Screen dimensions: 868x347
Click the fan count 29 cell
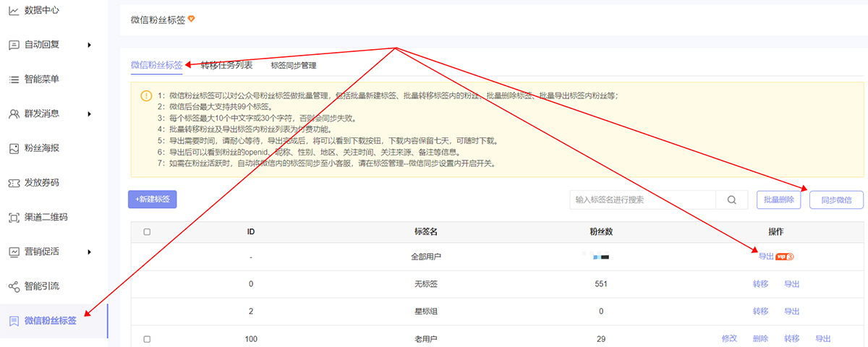[601, 338]
